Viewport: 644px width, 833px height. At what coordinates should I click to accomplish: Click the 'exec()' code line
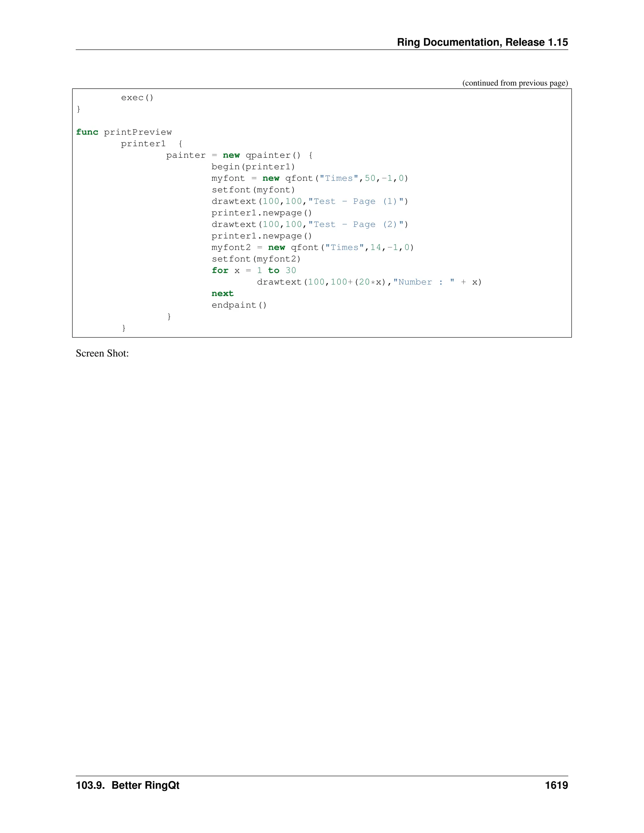pyautogui.click(x=137, y=98)
